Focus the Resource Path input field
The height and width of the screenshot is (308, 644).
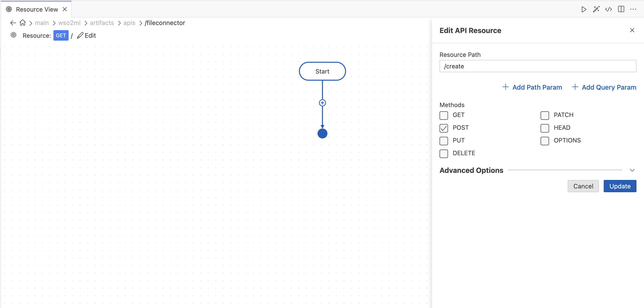(538, 66)
